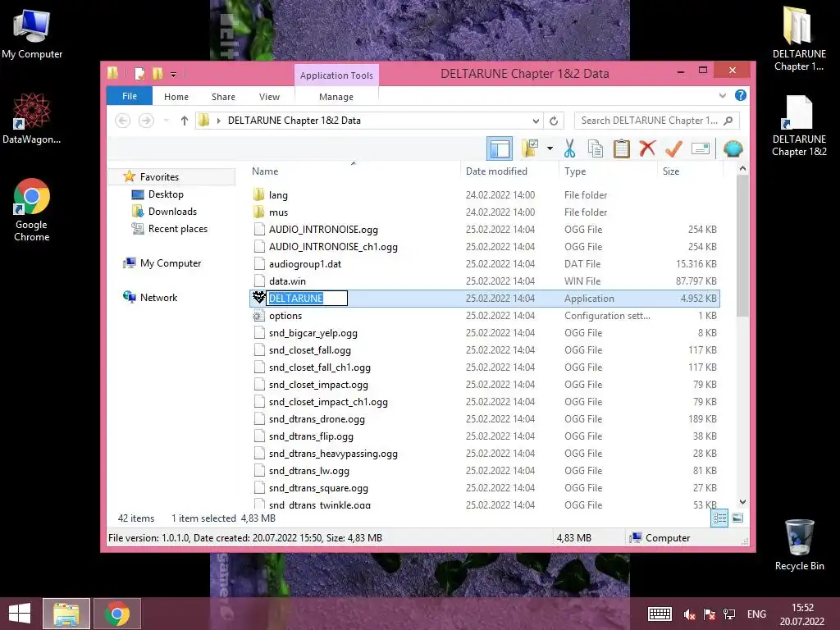
Task: Open Desktop in the navigation pane
Action: (166, 194)
